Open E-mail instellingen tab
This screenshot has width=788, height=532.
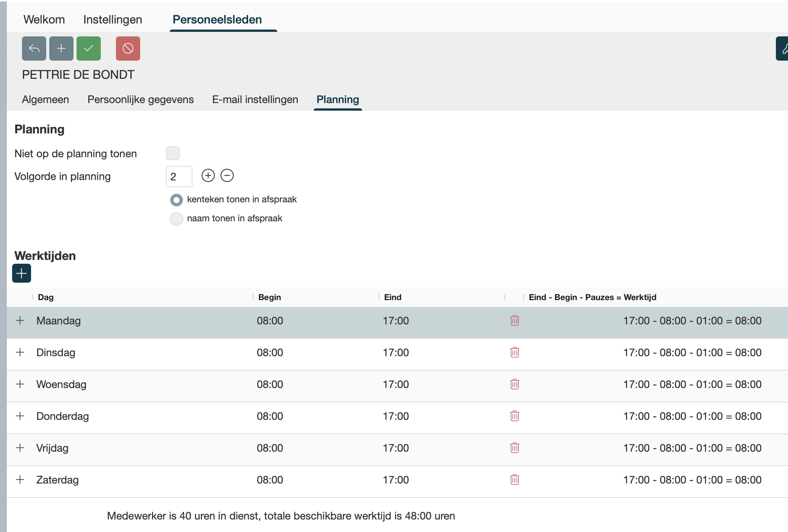point(255,100)
